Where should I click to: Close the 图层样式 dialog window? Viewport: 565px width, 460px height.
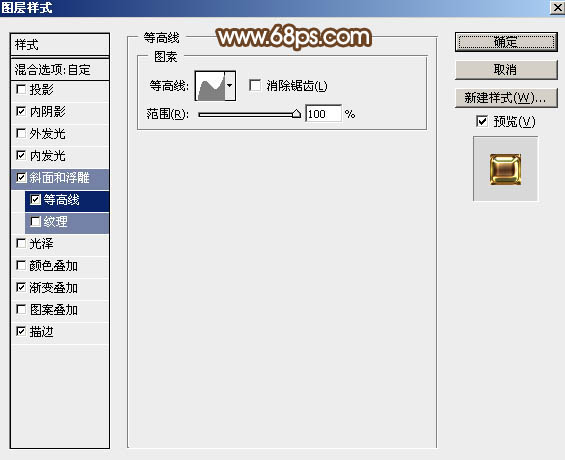coord(557,8)
